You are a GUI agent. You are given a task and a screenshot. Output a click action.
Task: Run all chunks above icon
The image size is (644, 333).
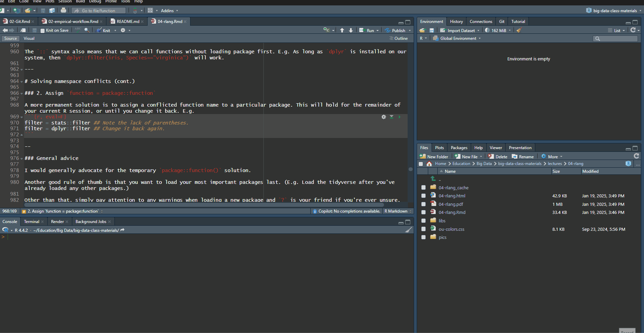pyautogui.click(x=391, y=117)
